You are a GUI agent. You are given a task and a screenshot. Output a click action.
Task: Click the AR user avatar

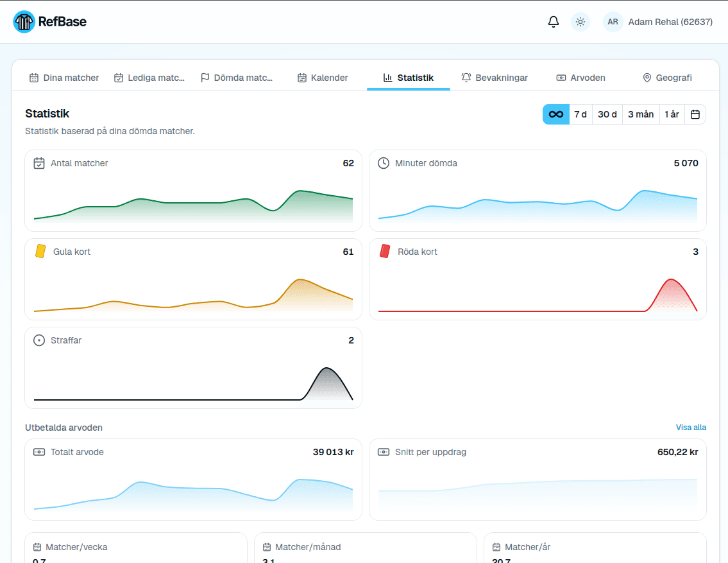[x=613, y=22]
